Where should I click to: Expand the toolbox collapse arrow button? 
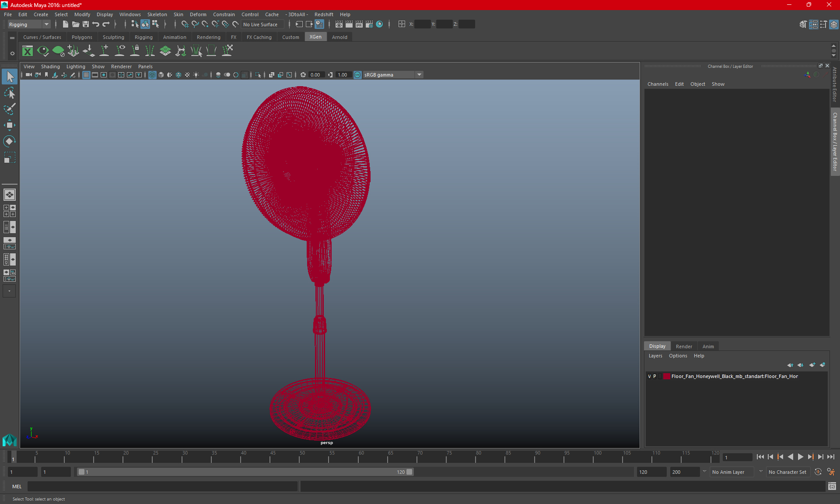pos(9,291)
